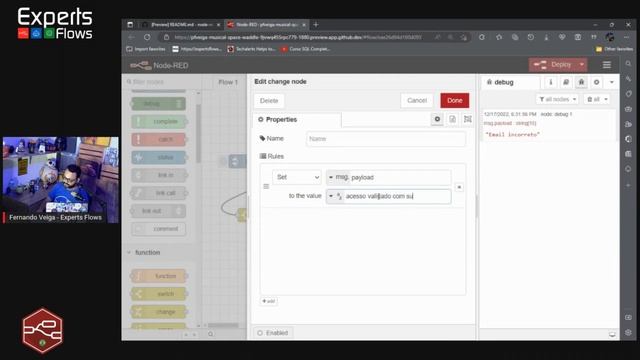Click the 'acesso validado com su' value field
640x360 pixels.
(397, 196)
